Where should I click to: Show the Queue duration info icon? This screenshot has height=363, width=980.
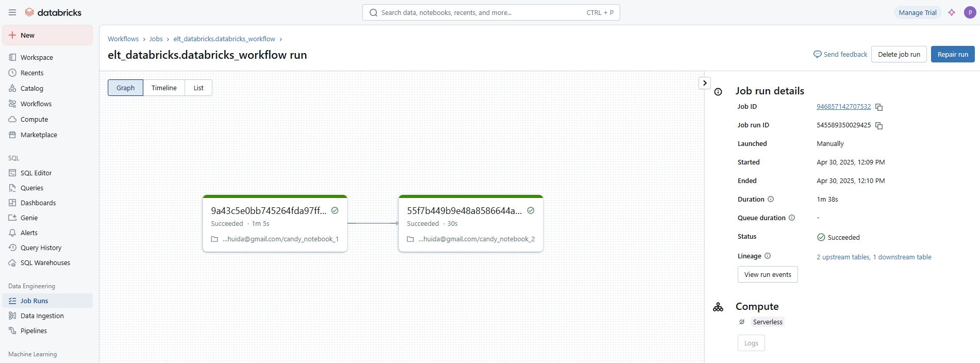click(x=792, y=218)
